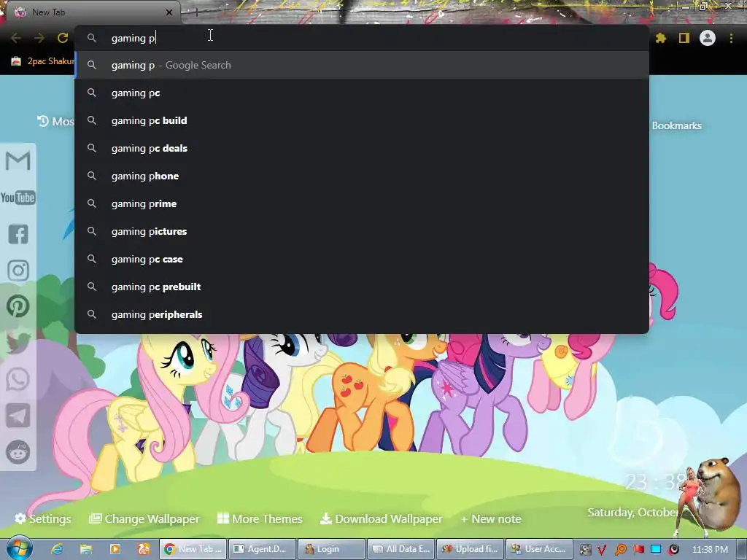Click the orange magnifier tray icon
This screenshot has height=560, width=747.
tap(620, 550)
